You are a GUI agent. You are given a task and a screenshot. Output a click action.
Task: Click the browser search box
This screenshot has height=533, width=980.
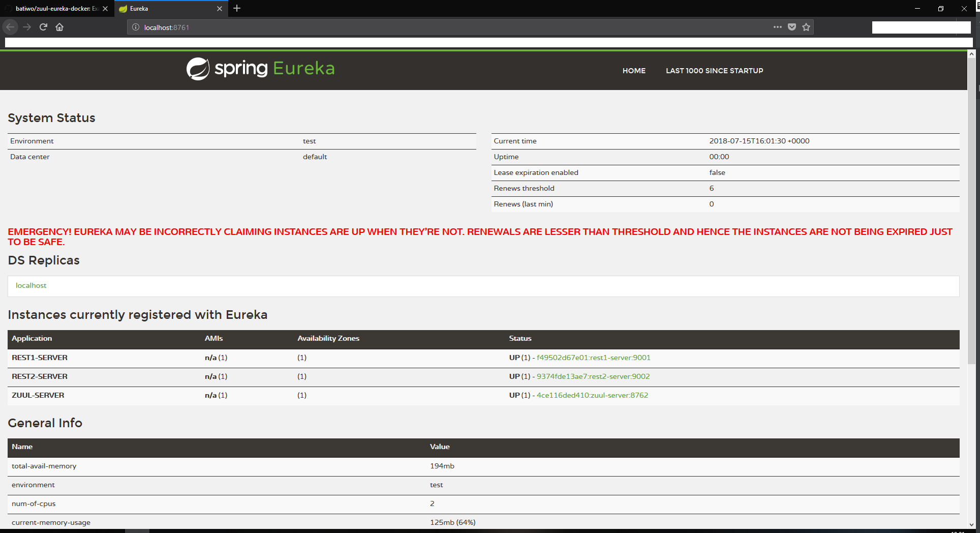click(921, 27)
